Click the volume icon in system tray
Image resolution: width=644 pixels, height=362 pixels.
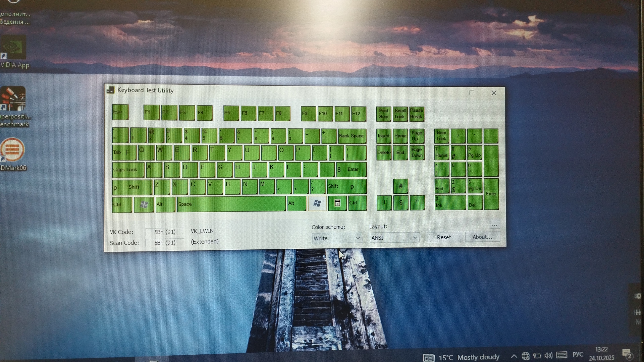tap(548, 356)
